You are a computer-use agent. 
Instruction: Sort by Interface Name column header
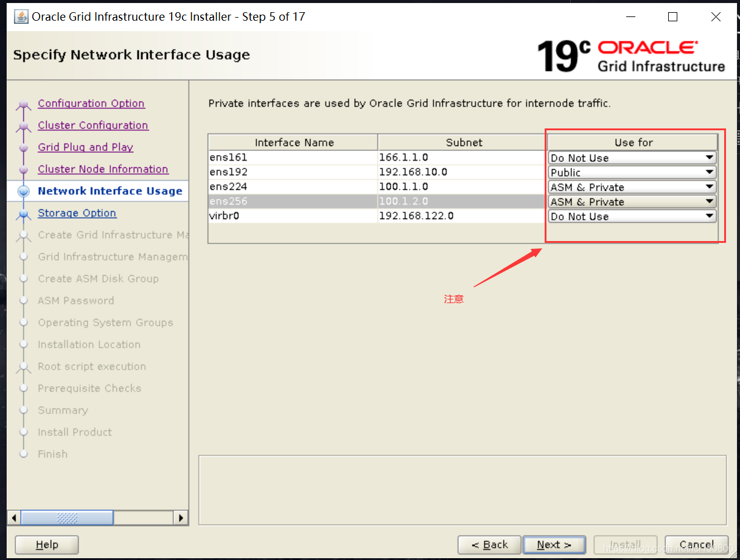[293, 142]
